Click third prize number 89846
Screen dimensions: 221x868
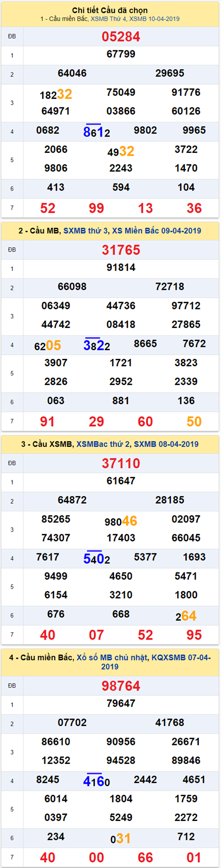click(186, 761)
